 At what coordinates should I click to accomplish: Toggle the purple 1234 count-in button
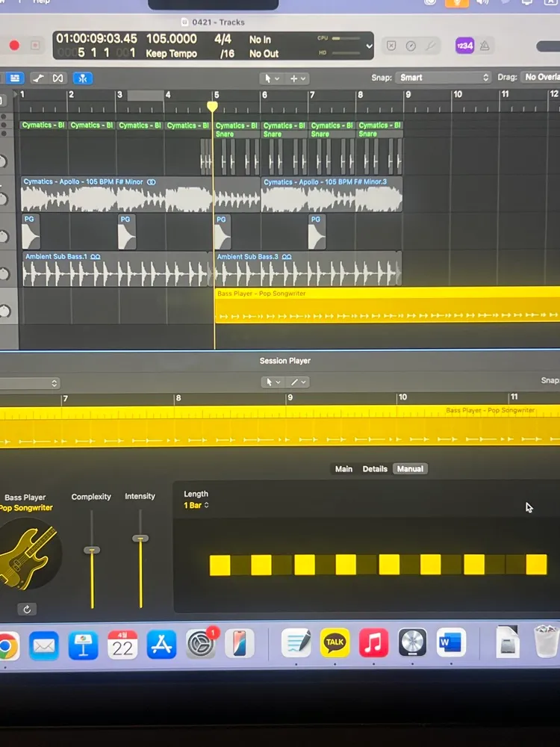(x=464, y=46)
